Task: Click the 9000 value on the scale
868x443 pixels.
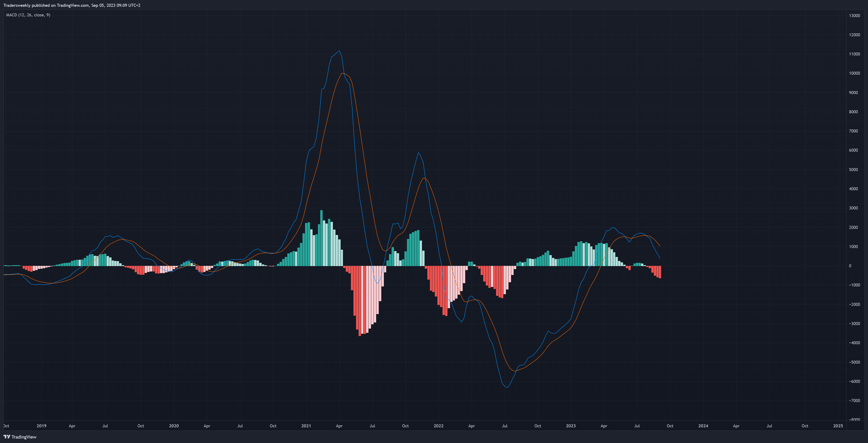Action: (x=854, y=92)
